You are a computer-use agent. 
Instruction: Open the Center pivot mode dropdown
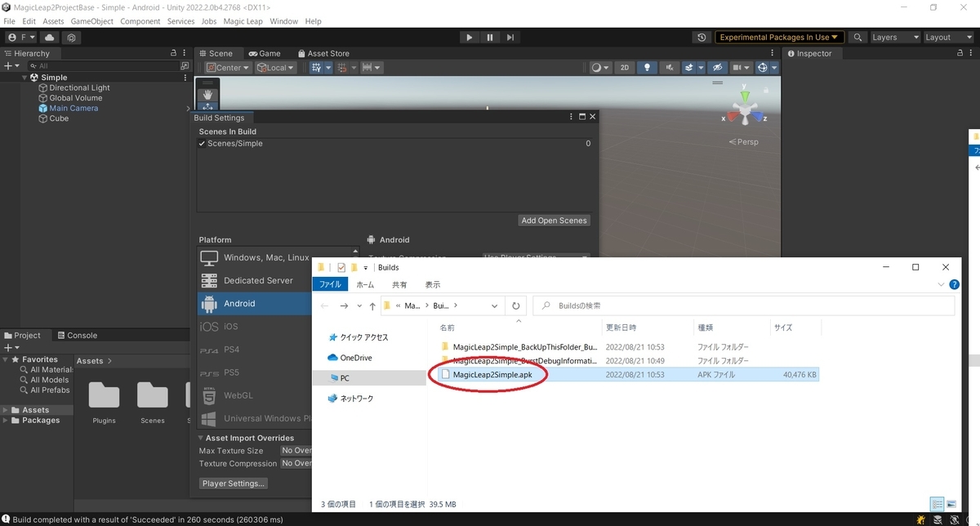point(229,68)
